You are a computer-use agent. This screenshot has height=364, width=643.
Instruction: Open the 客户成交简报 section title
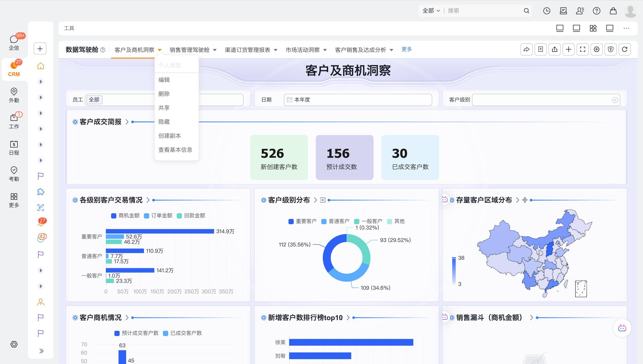click(100, 122)
